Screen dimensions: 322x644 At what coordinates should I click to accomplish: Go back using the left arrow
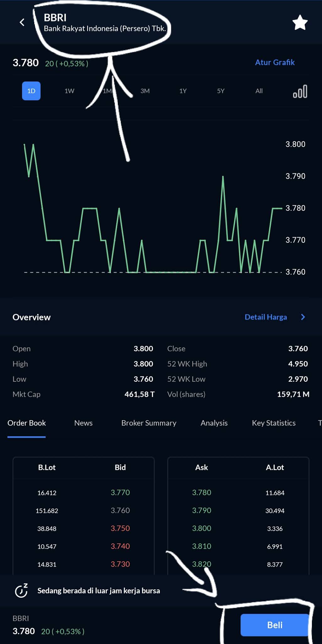click(22, 22)
